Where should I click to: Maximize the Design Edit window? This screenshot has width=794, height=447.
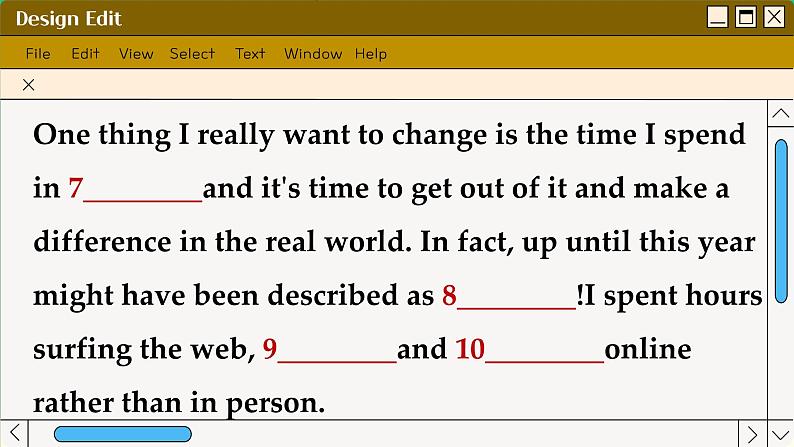[745, 17]
